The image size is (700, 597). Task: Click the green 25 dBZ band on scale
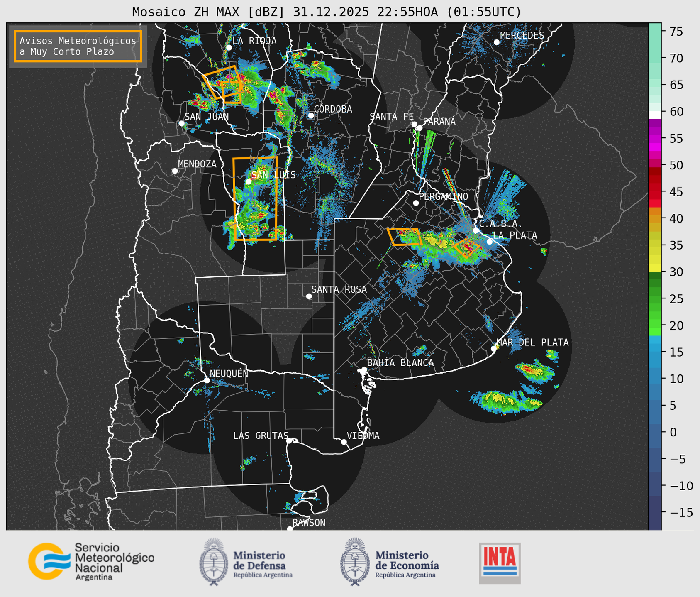pos(655,299)
